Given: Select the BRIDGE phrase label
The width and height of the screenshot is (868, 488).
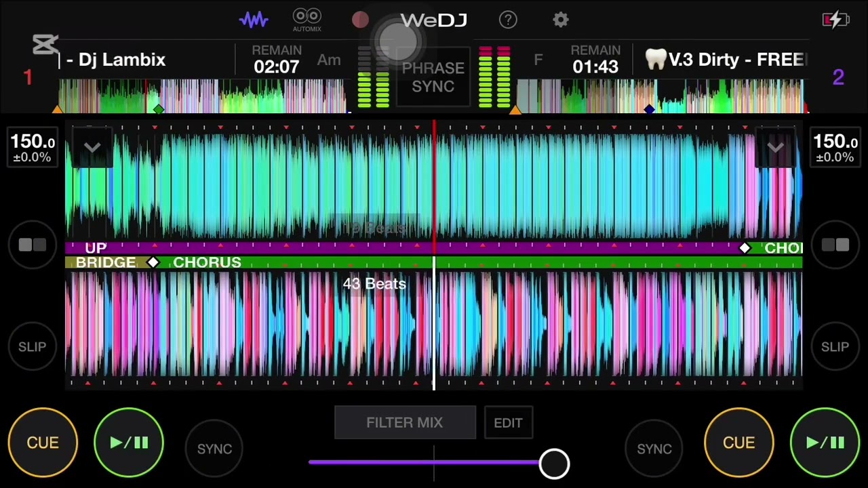Looking at the screenshot, I should [106, 262].
